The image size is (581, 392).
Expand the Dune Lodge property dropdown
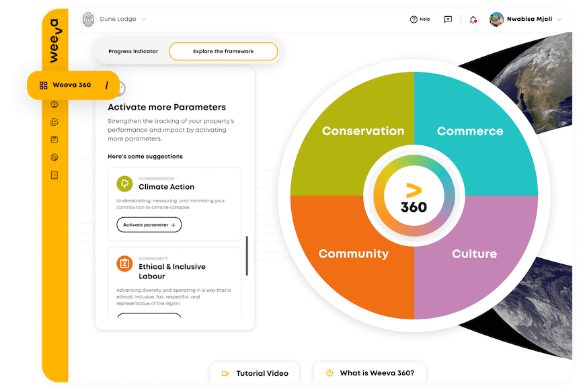(144, 19)
